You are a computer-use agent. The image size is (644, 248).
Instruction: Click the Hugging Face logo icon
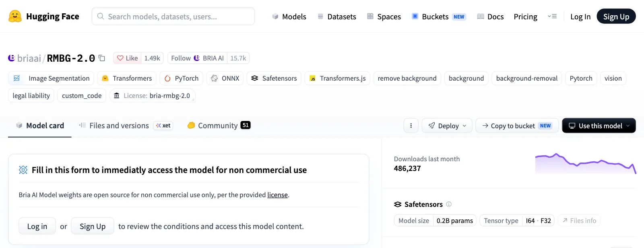pos(15,17)
